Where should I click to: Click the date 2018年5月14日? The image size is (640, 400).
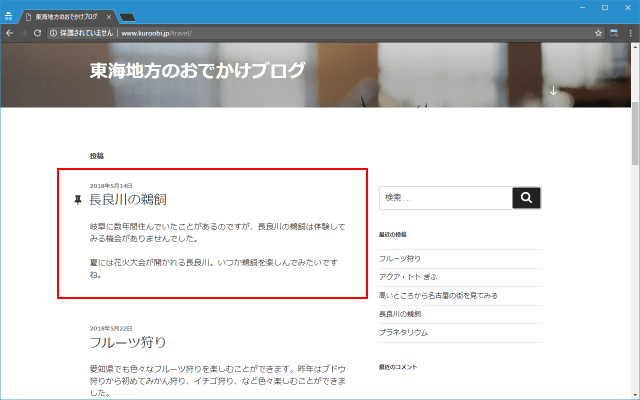coord(111,186)
